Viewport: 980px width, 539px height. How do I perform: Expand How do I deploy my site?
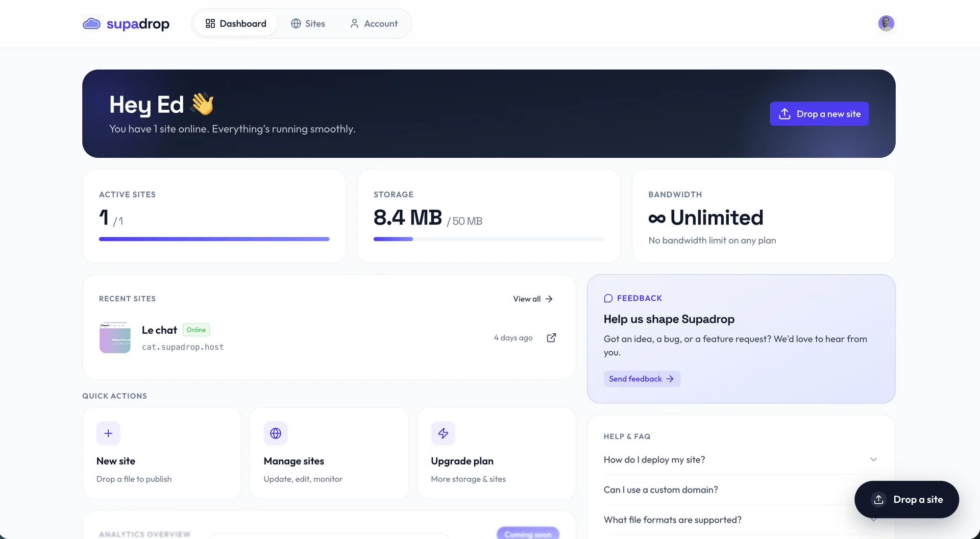point(741,459)
